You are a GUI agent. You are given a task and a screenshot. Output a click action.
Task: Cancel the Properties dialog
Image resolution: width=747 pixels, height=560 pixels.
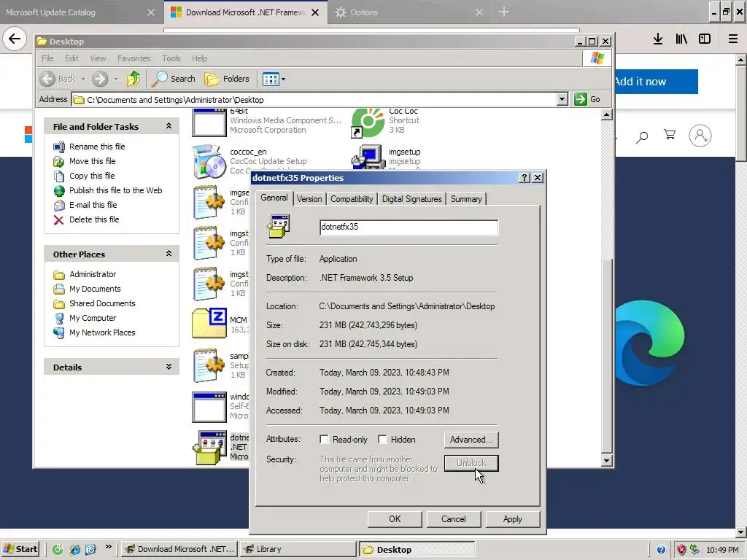(454, 519)
